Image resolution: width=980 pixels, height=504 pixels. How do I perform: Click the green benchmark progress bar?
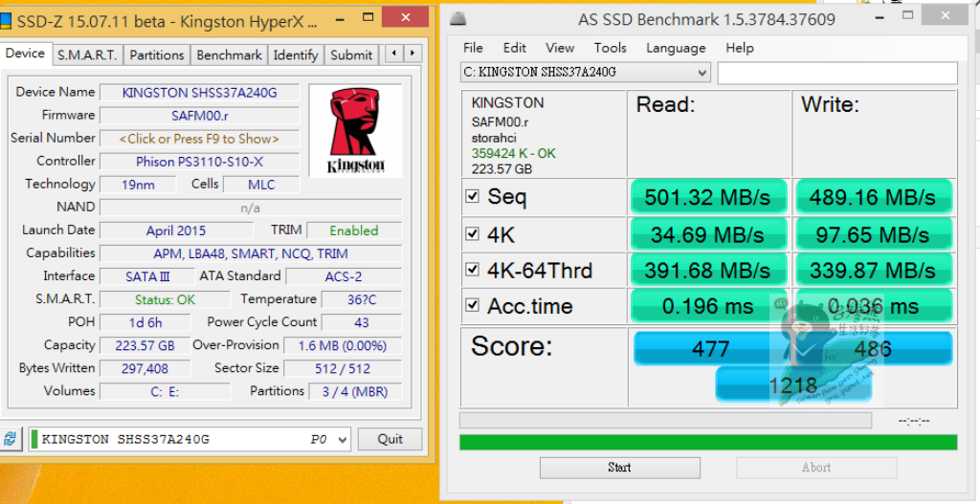coord(708,442)
